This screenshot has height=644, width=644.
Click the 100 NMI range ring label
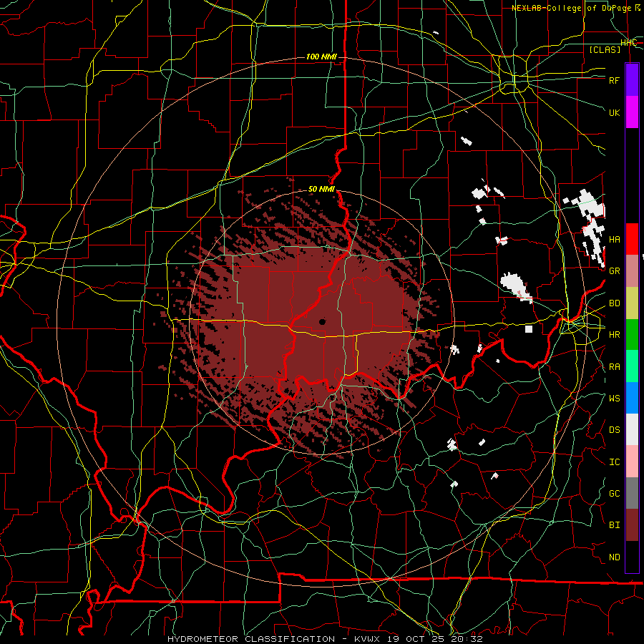coord(321,57)
